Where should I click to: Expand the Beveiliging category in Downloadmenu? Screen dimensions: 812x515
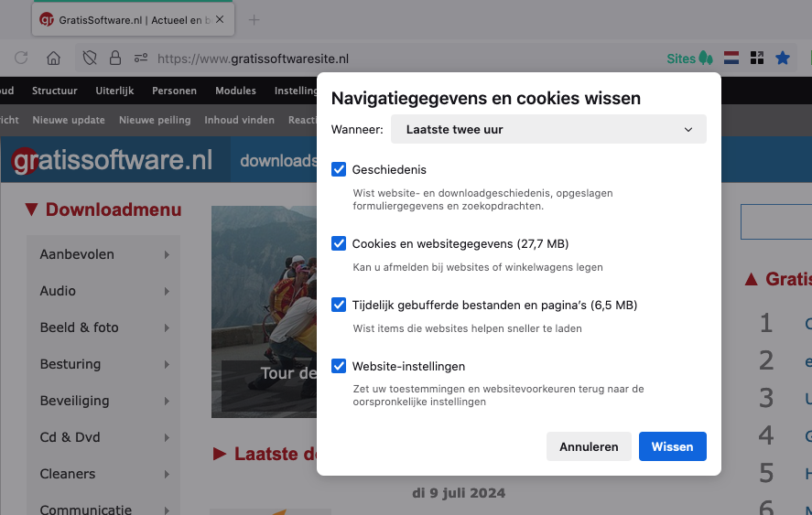tap(103, 401)
